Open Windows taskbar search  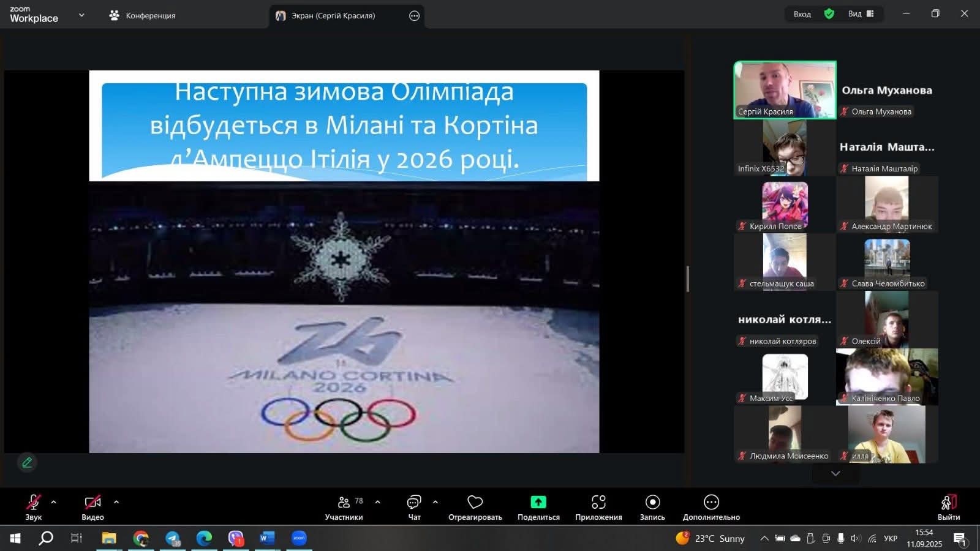[46, 538]
